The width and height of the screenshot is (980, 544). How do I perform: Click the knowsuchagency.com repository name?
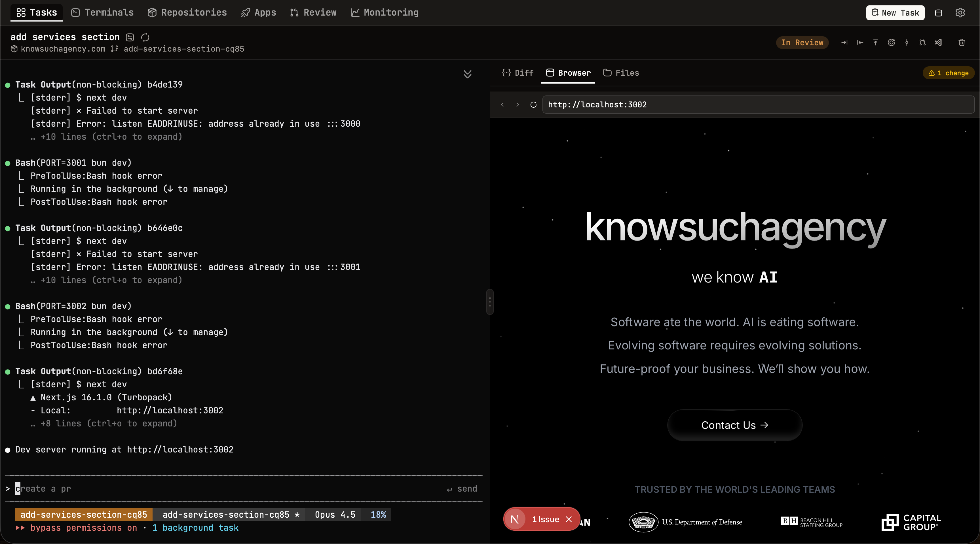click(x=63, y=49)
